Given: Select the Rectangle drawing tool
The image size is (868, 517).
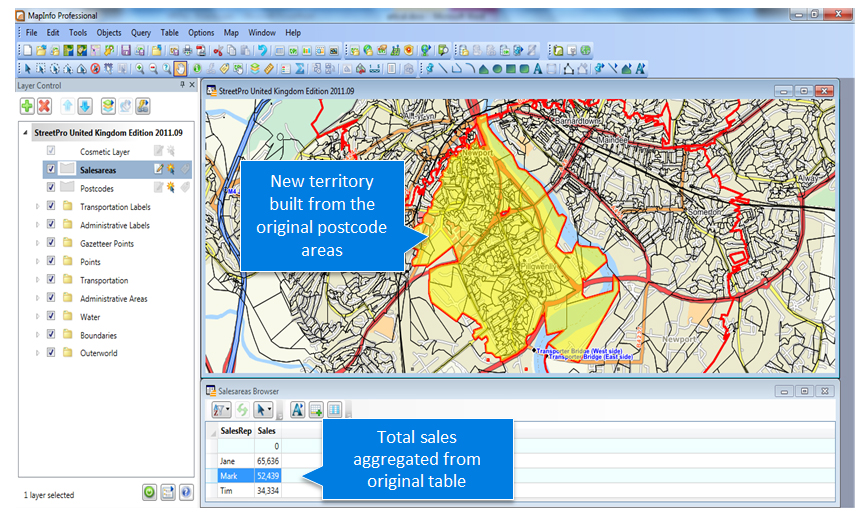Looking at the screenshot, I should (x=511, y=69).
